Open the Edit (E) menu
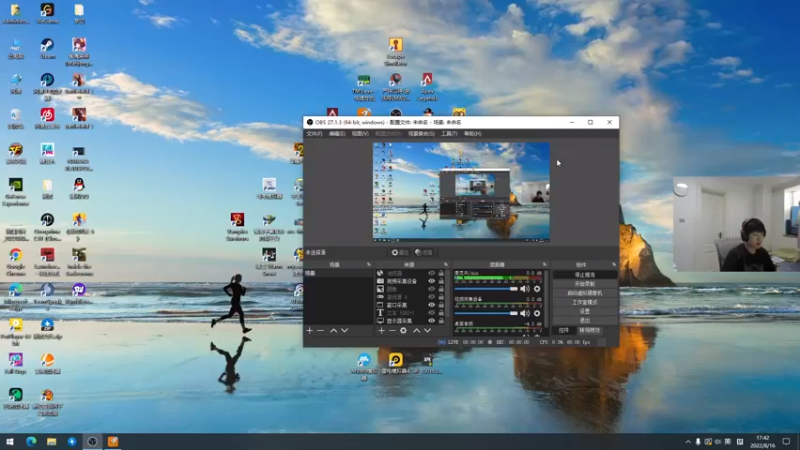Viewport: 800px width, 450px height. coord(337,134)
